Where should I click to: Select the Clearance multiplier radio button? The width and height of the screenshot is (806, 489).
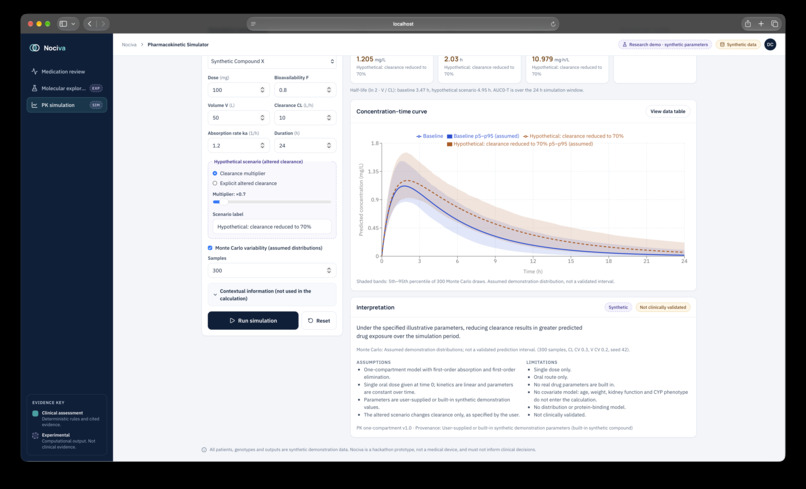pos(215,173)
